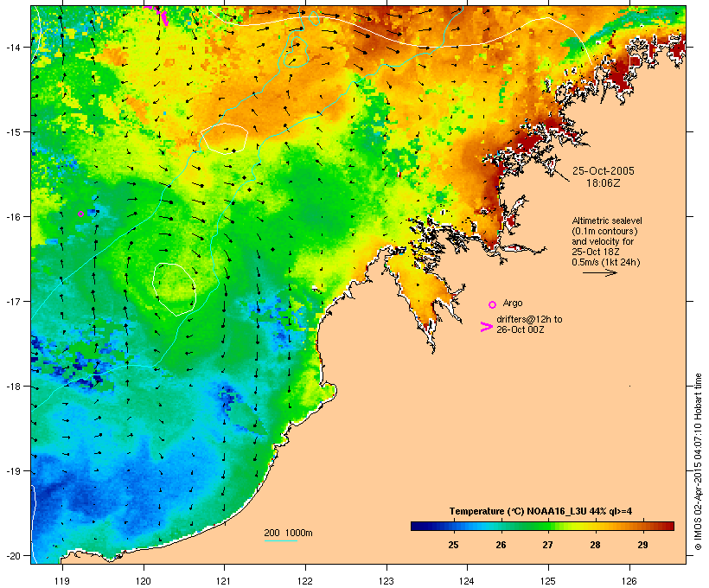Click the latitude label -15
Screen dimensions: 709x588
tap(13, 132)
